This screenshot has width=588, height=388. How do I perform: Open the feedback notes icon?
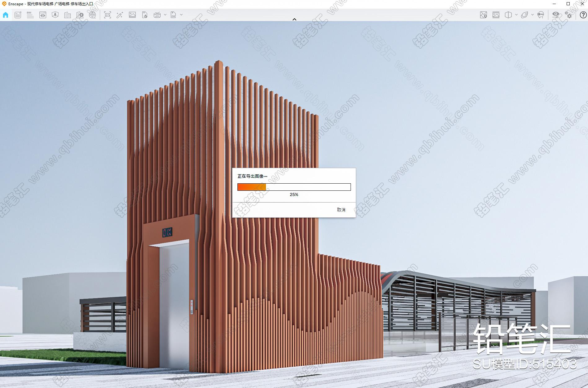click(x=18, y=15)
